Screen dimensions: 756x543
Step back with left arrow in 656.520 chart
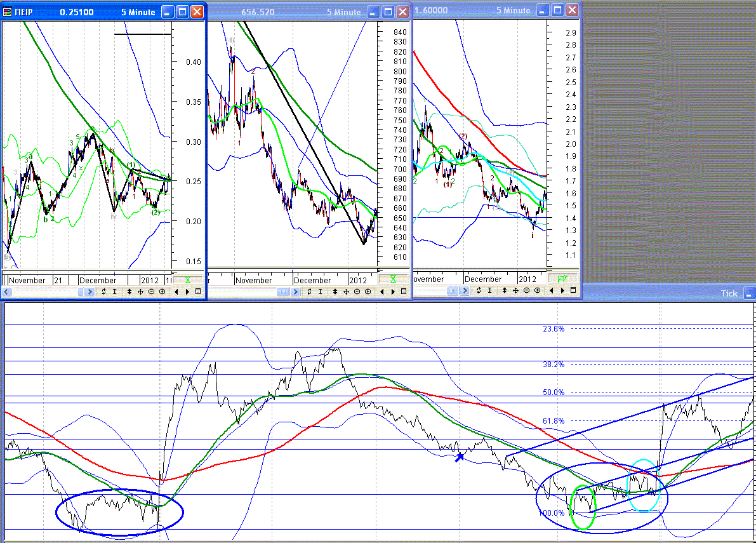point(382,292)
